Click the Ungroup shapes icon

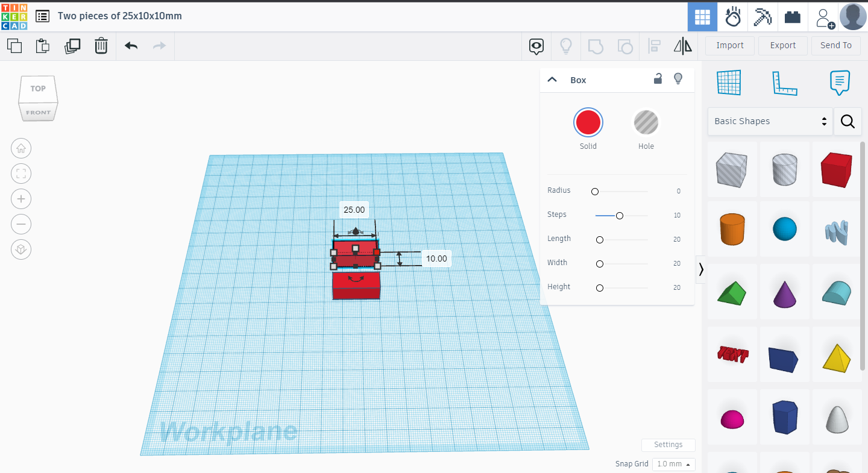pos(625,46)
